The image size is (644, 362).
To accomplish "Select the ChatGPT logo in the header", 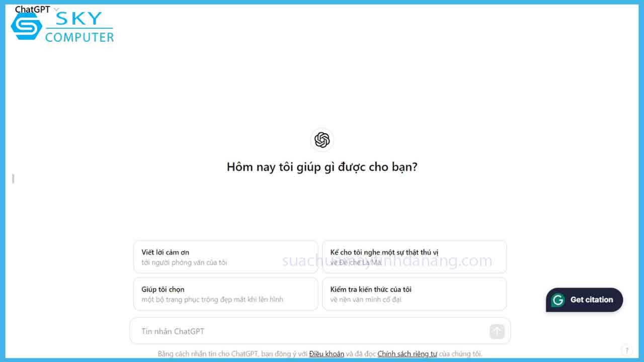I will pos(32,9).
